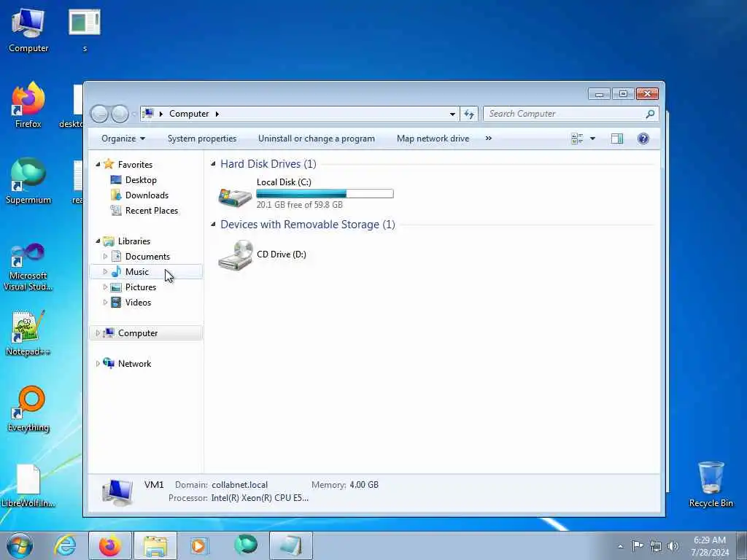Expand the Network tree node
The width and height of the screenshot is (747, 560).
(98, 364)
